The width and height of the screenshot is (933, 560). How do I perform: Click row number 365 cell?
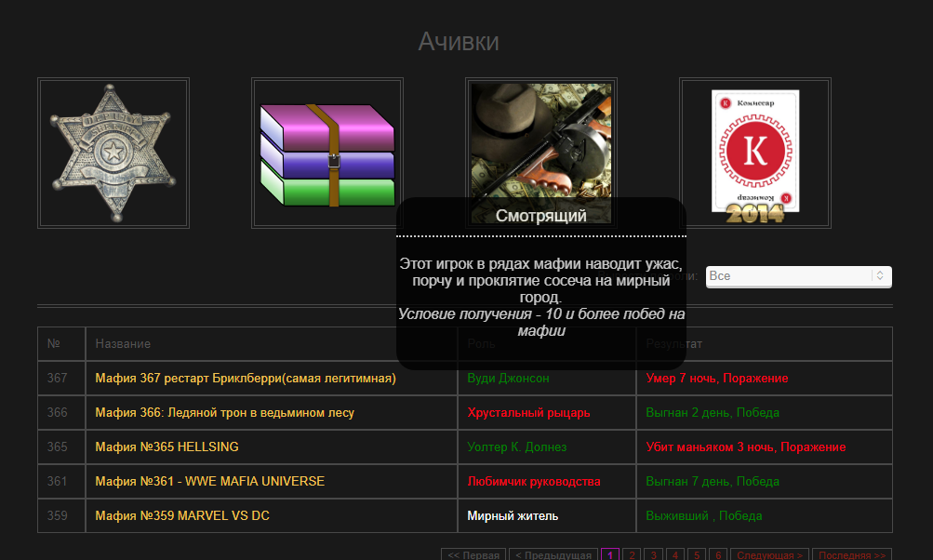[x=61, y=447]
